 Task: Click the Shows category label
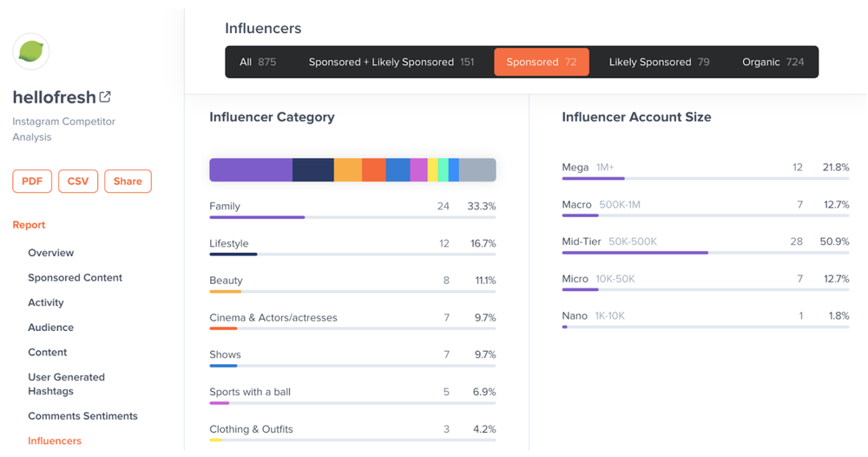pos(226,354)
